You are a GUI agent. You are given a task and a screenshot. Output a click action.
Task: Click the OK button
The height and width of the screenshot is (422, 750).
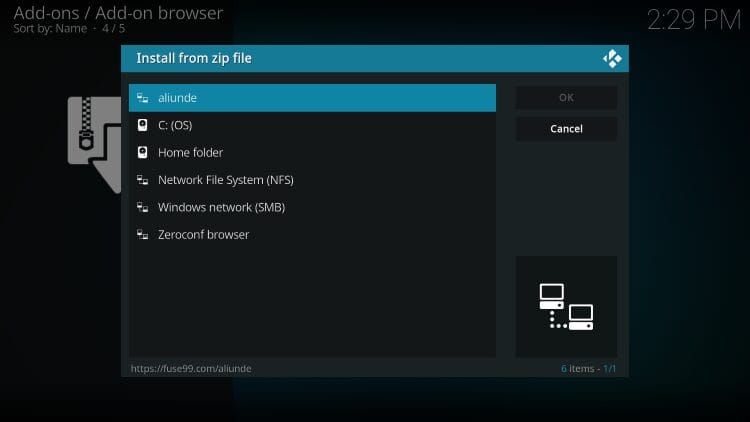[x=566, y=98]
